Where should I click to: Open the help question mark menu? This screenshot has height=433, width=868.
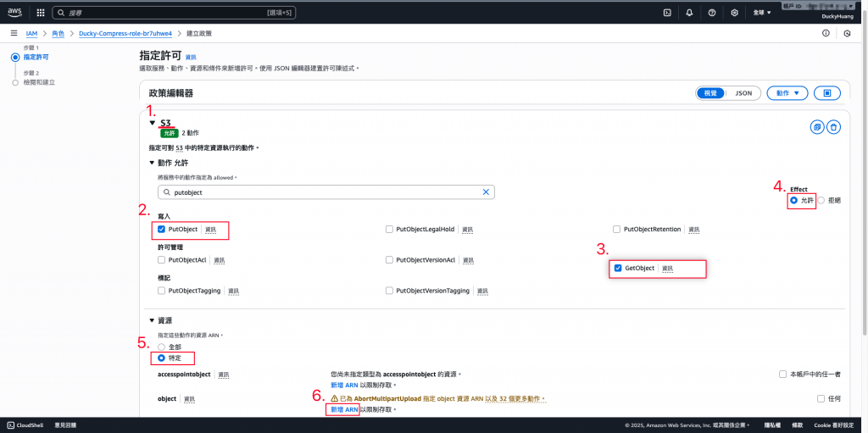[712, 12]
